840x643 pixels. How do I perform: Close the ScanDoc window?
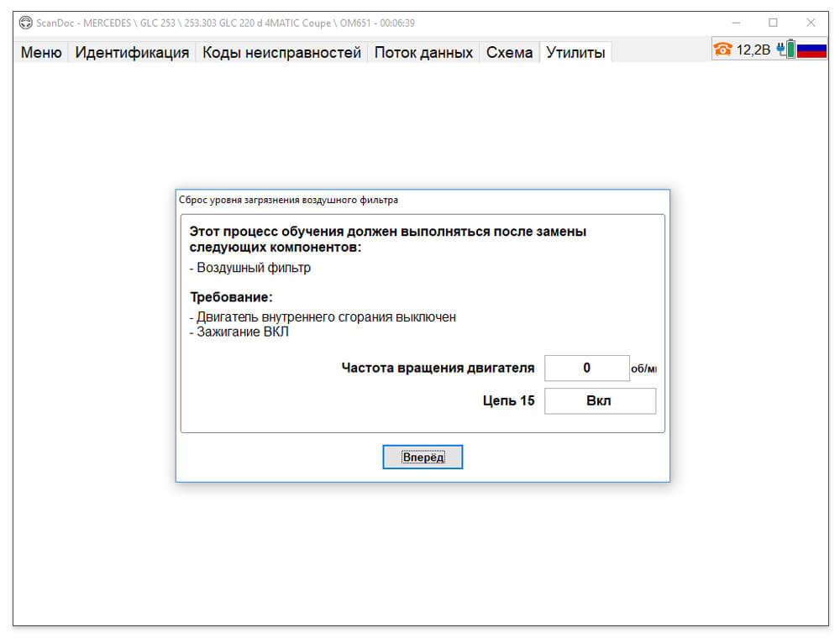pos(811,23)
